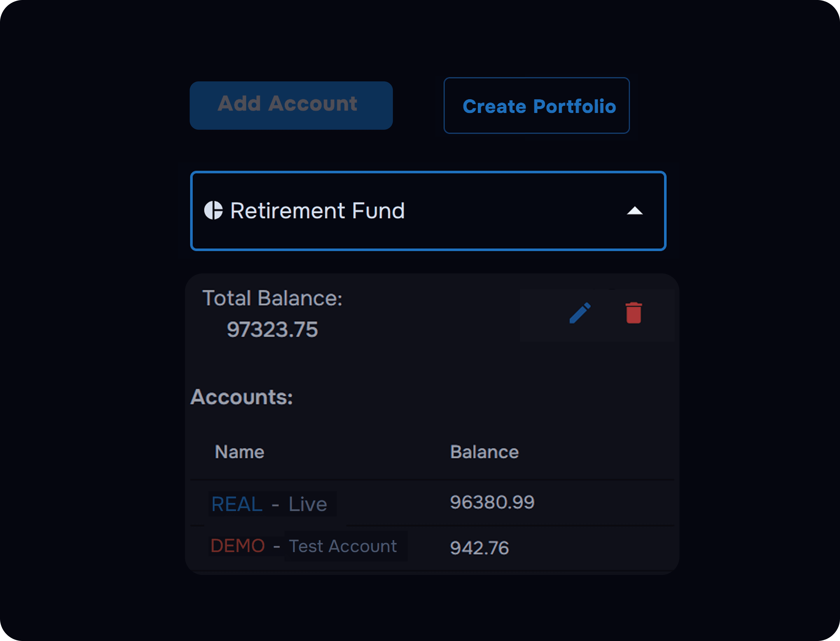Click the Balance column header
Screen dimensions: 840x641
pyautogui.click(x=484, y=452)
